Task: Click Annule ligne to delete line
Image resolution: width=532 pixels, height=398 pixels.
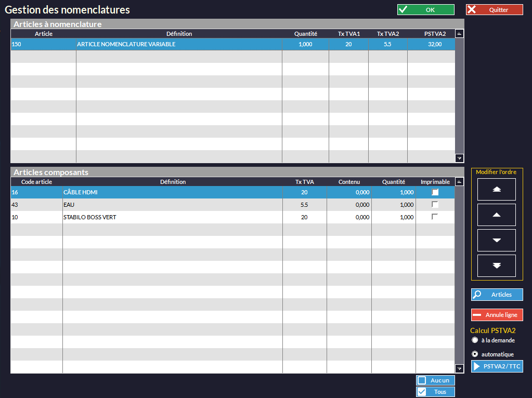Action: click(497, 315)
